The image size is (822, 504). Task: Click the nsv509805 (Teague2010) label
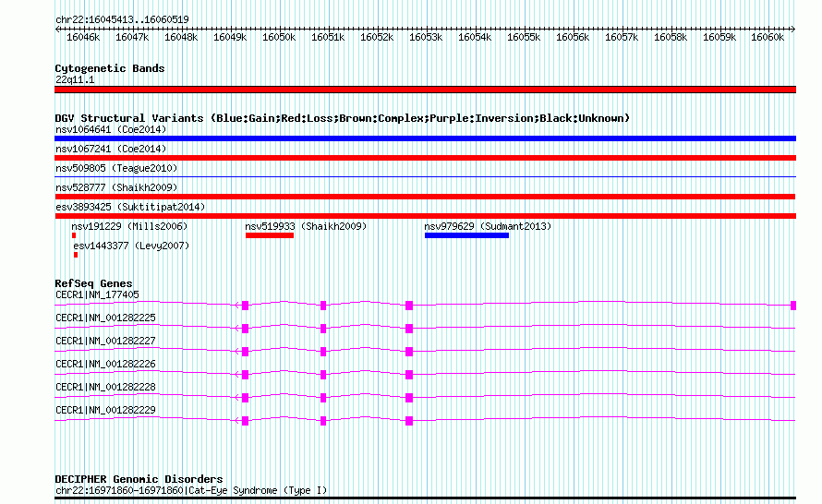(x=116, y=168)
